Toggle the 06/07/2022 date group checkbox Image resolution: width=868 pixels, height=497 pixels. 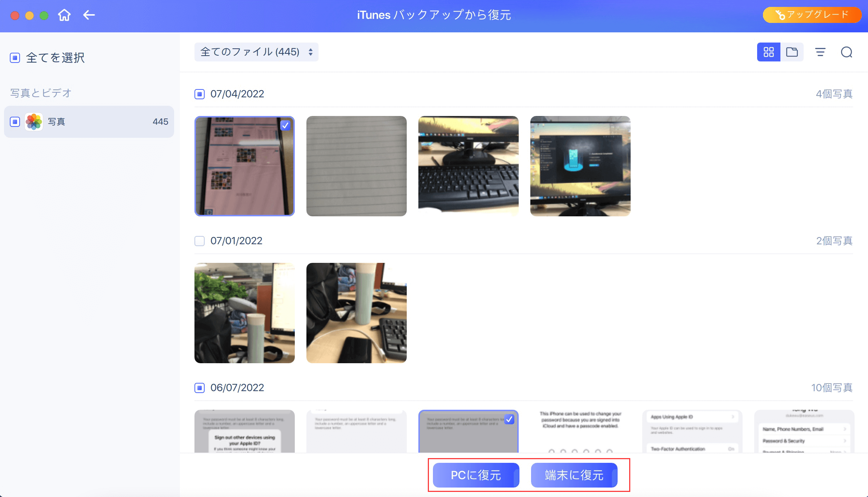200,388
